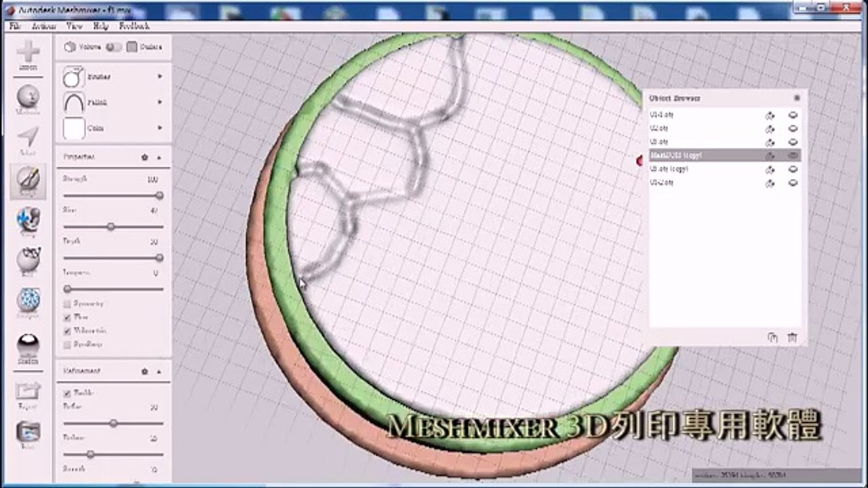The image size is (868, 488).
Task: Open the Help menu
Action: (100, 26)
